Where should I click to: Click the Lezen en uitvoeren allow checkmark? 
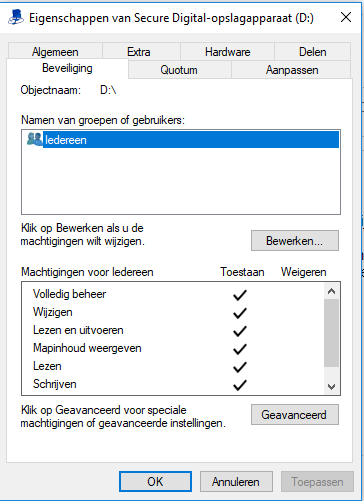[x=240, y=331]
